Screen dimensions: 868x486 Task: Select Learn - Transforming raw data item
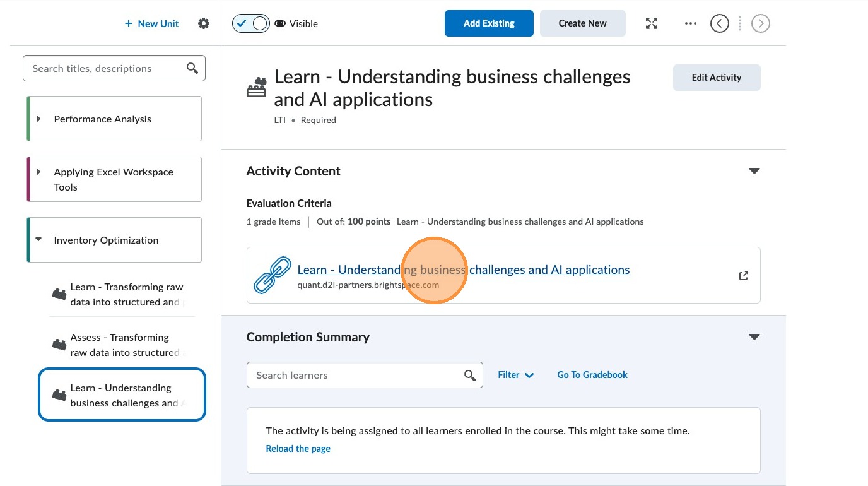(120, 294)
